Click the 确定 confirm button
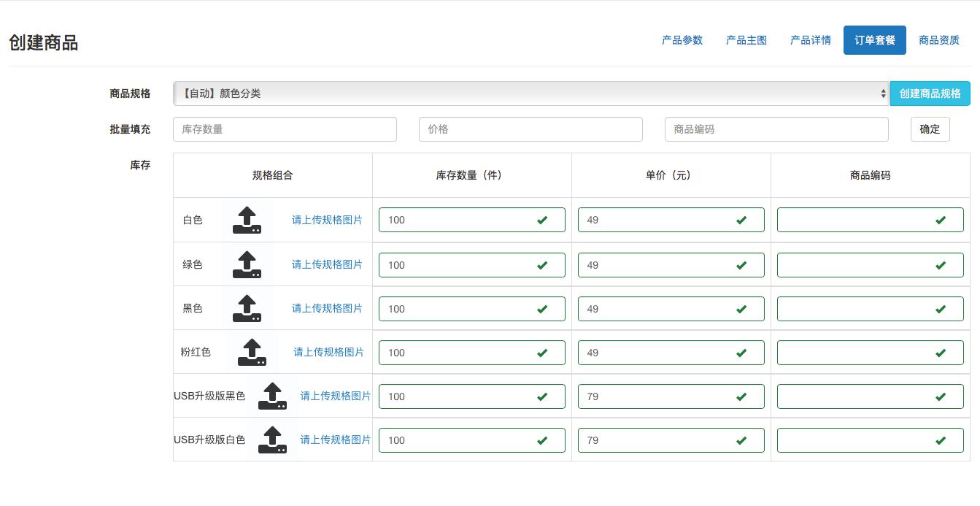The image size is (980, 506). coord(930,129)
